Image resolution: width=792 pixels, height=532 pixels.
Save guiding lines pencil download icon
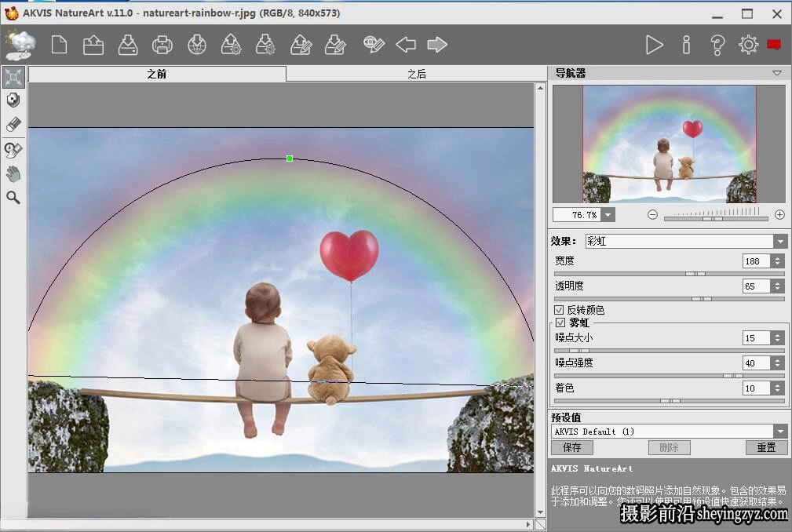point(335,45)
